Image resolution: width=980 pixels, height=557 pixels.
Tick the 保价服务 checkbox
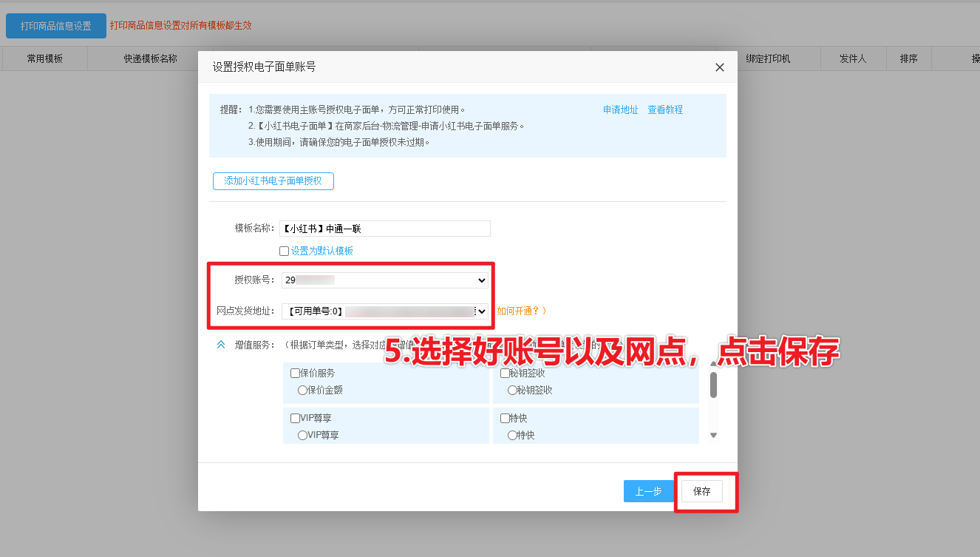(x=296, y=374)
